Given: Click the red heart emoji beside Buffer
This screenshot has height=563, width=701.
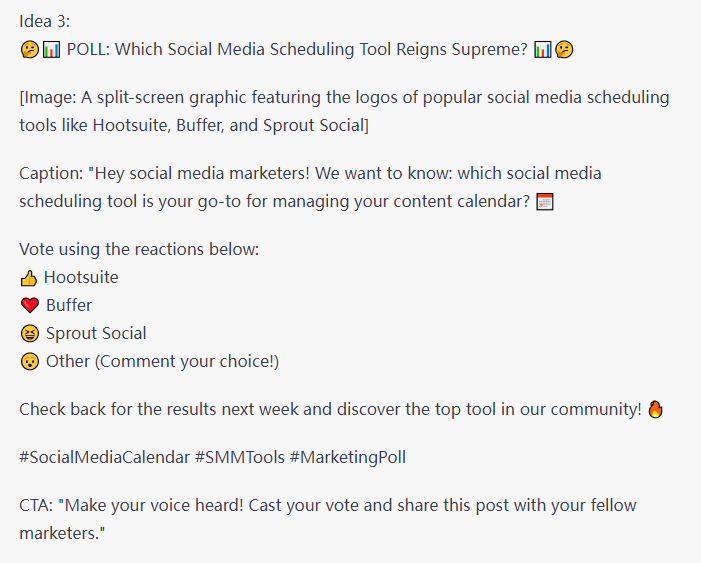Looking at the screenshot, I should [30, 306].
